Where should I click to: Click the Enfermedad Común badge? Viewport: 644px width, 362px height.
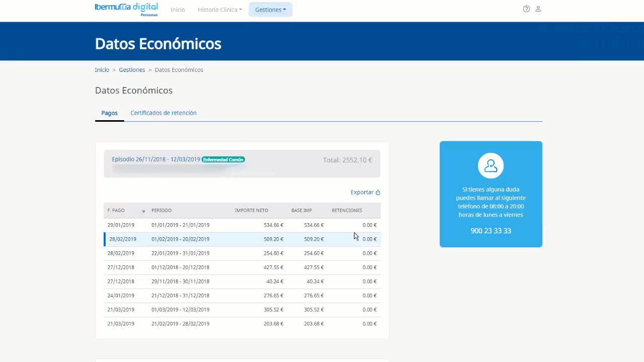(223, 160)
